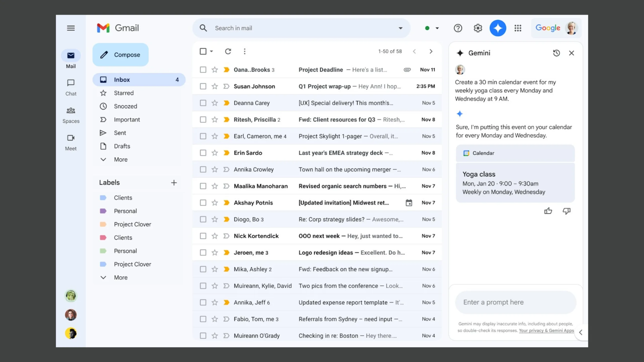644x362 pixels.
Task: Toggle importance marker on Nick Kortendick email
Action: [226, 236]
